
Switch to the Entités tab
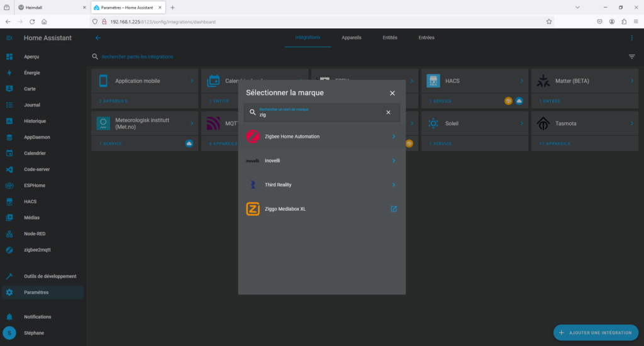point(390,38)
